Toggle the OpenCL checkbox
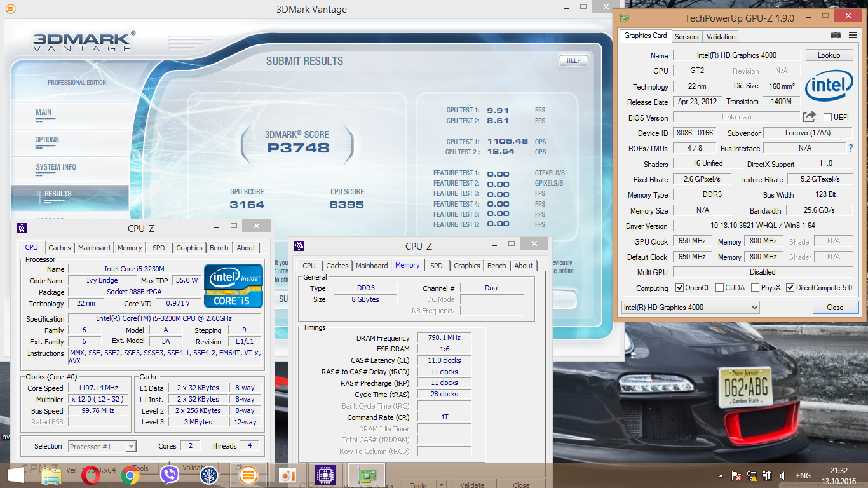The height and width of the screenshot is (488, 868). click(x=679, y=288)
